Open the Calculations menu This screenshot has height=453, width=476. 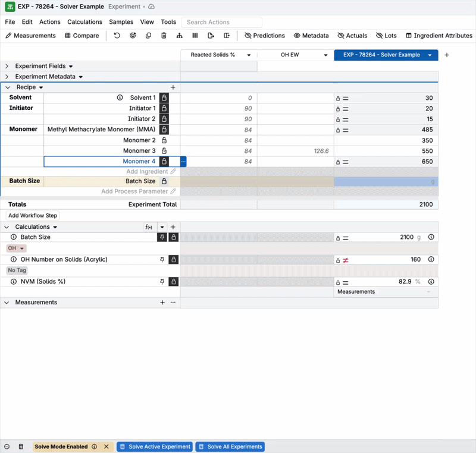point(84,22)
